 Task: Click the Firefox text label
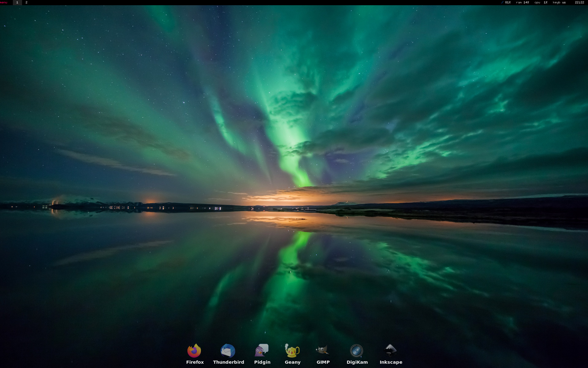tap(195, 362)
